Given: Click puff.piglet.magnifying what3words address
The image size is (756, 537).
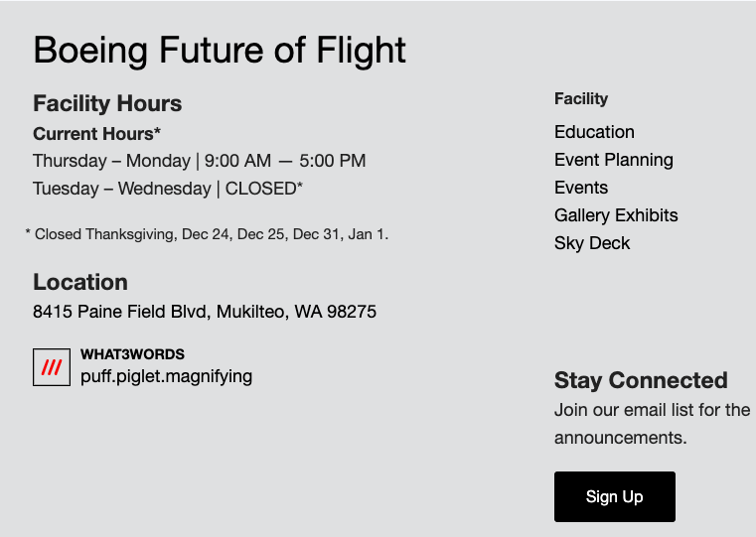Looking at the screenshot, I should [166, 376].
